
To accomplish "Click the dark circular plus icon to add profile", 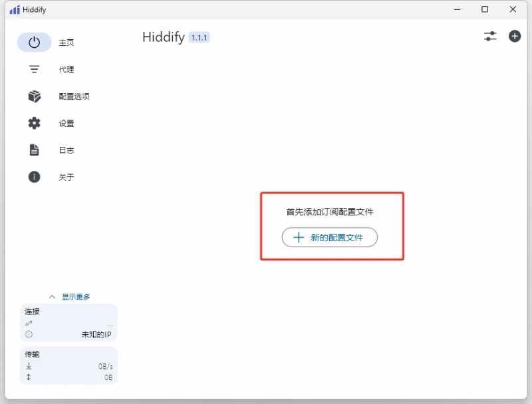I will [x=514, y=37].
